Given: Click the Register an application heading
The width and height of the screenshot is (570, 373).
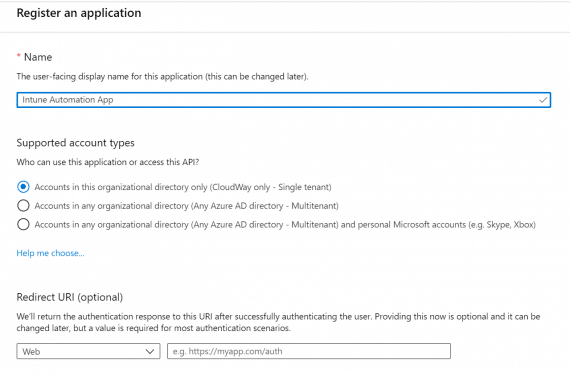Looking at the screenshot, I should (x=79, y=13).
